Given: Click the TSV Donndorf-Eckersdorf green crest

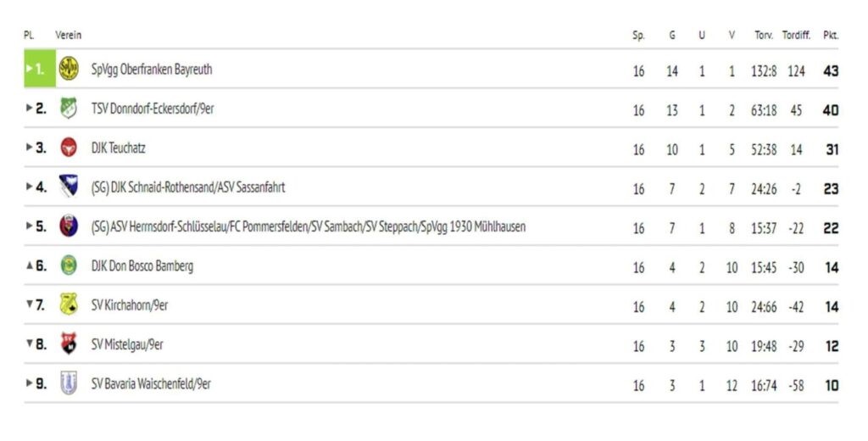Looking at the screenshot, I should click(x=69, y=109).
